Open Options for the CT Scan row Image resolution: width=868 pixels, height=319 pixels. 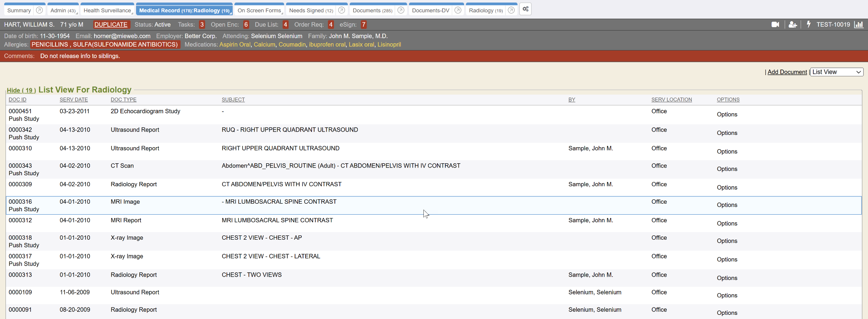[x=727, y=169]
